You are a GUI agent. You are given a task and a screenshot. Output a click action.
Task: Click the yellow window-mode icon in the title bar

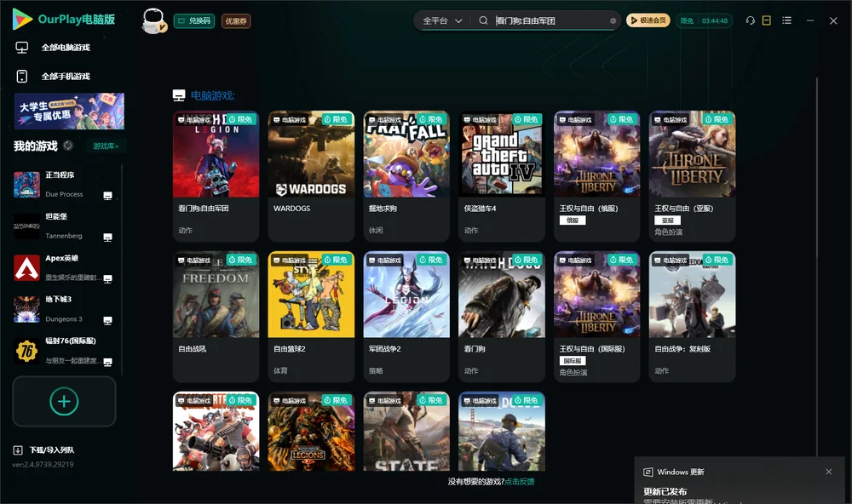[767, 20]
